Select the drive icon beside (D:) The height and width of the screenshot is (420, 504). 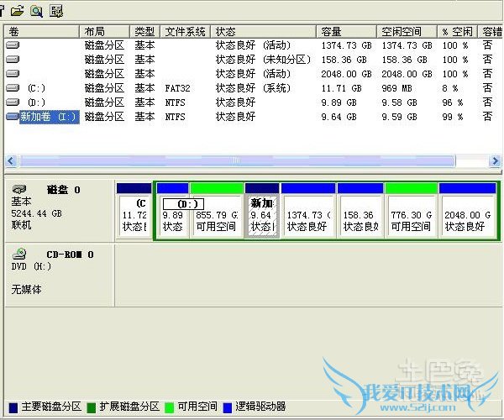click(x=13, y=102)
